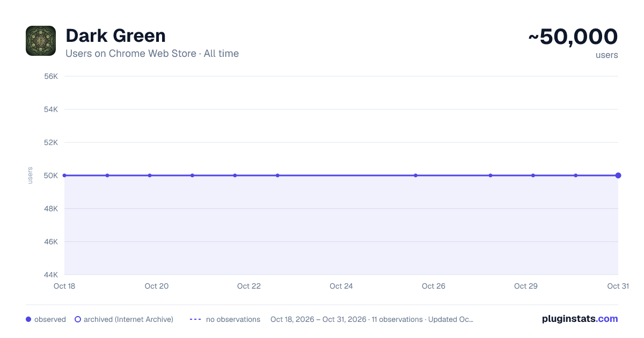Click the 'no observations' legend text
The width and height of the screenshot is (644, 338).
(233, 319)
